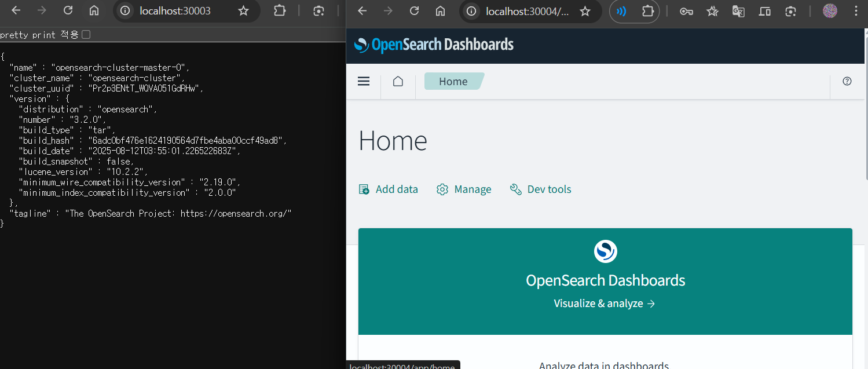
Task: Select the Home breadcrumb
Action: point(453,82)
